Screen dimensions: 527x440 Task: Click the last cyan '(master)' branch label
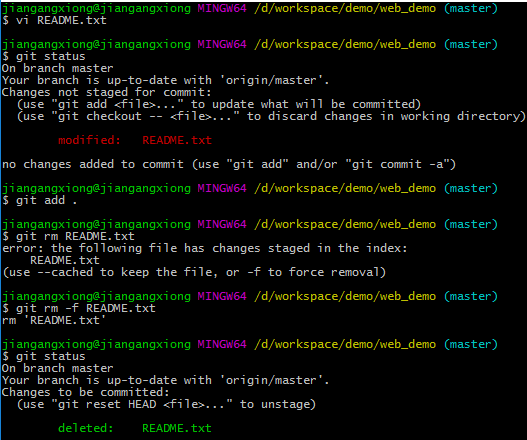471,344
